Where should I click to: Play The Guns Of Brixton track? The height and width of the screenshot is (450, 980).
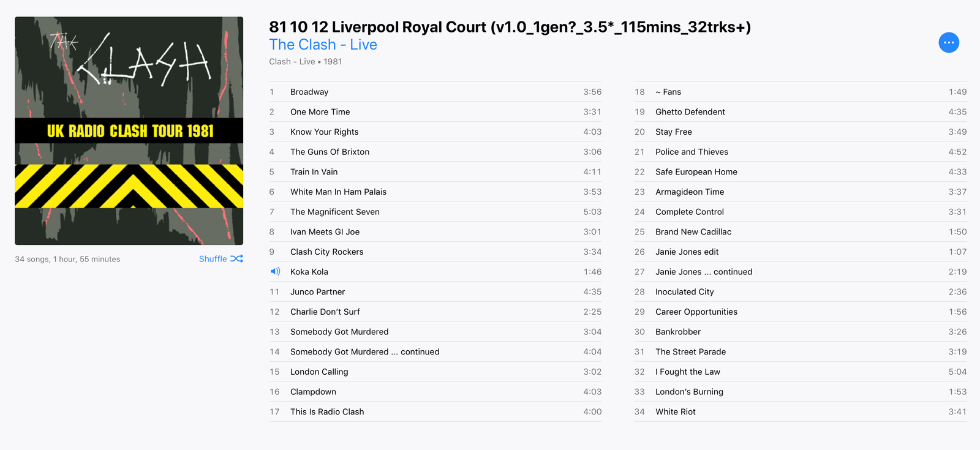click(330, 152)
